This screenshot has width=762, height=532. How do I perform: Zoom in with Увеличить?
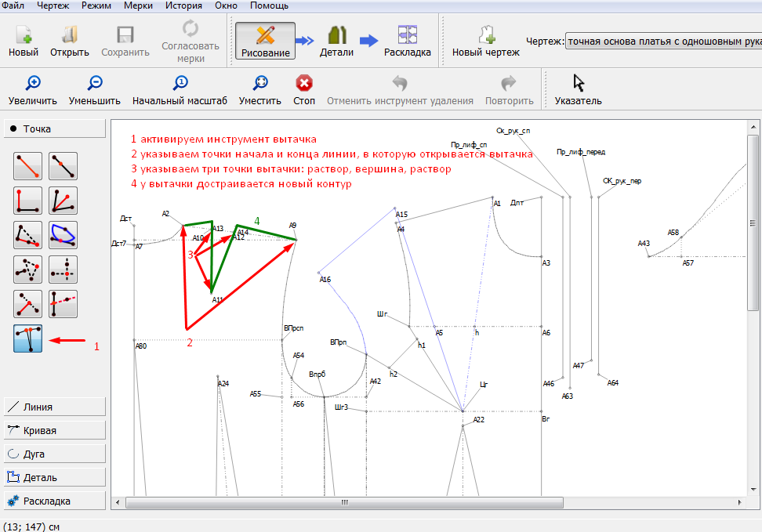pyautogui.click(x=33, y=90)
